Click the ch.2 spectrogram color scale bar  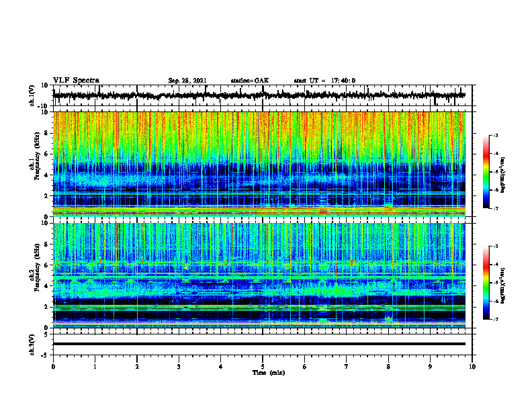[486, 283]
